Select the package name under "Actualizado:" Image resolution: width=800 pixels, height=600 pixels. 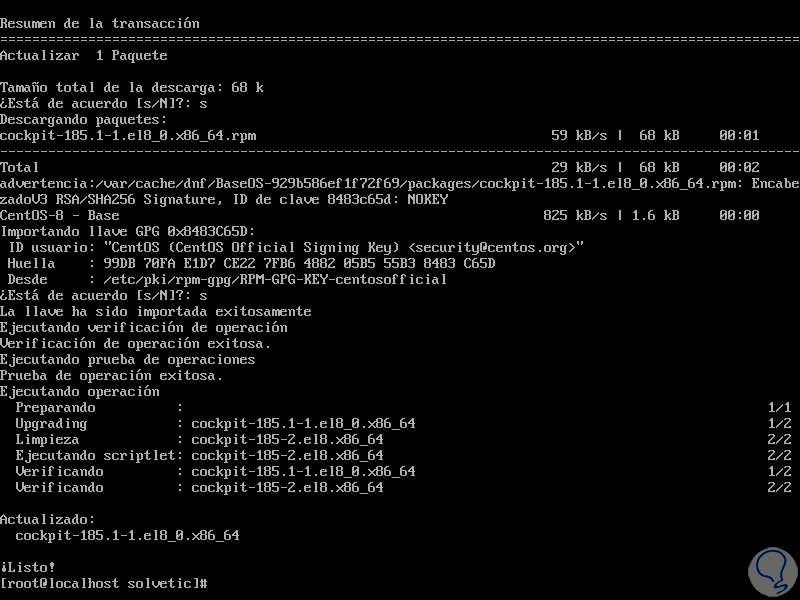point(127,535)
